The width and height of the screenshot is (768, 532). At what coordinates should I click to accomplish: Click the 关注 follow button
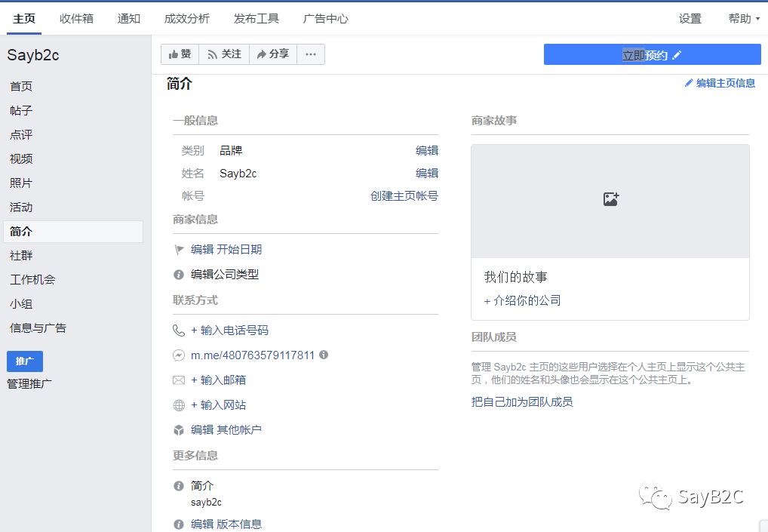224,54
